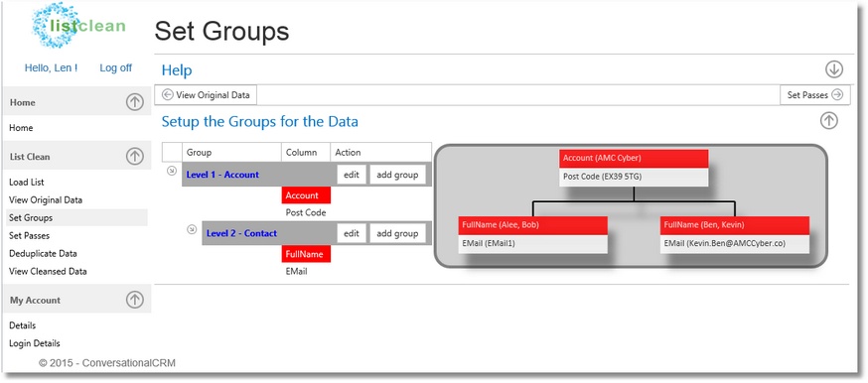
Task: Add group under Level 1 - Account
Action: coord(397,175)
